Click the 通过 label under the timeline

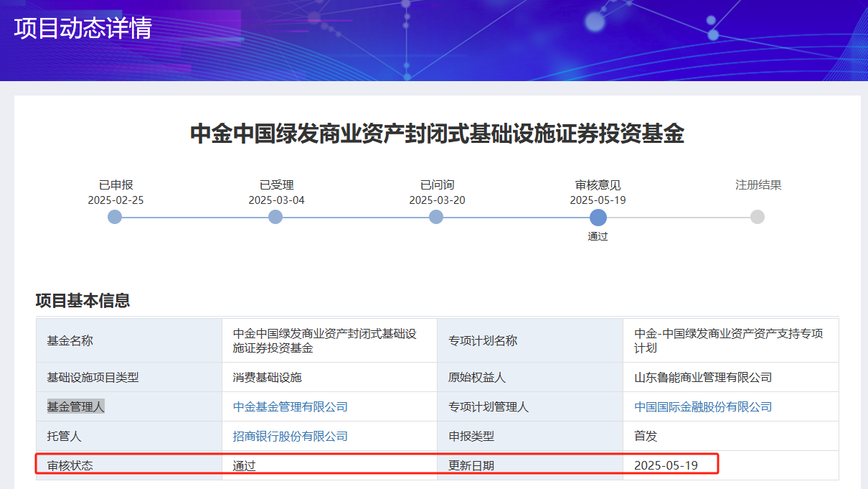[598, 236]
